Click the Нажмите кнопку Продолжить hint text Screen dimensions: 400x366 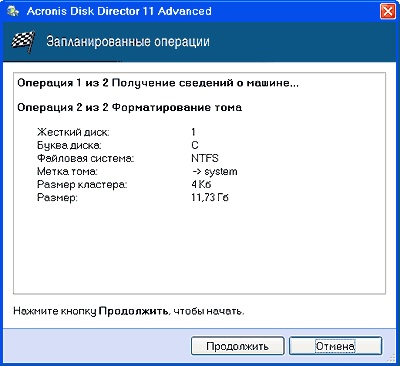tap(129, 311)
